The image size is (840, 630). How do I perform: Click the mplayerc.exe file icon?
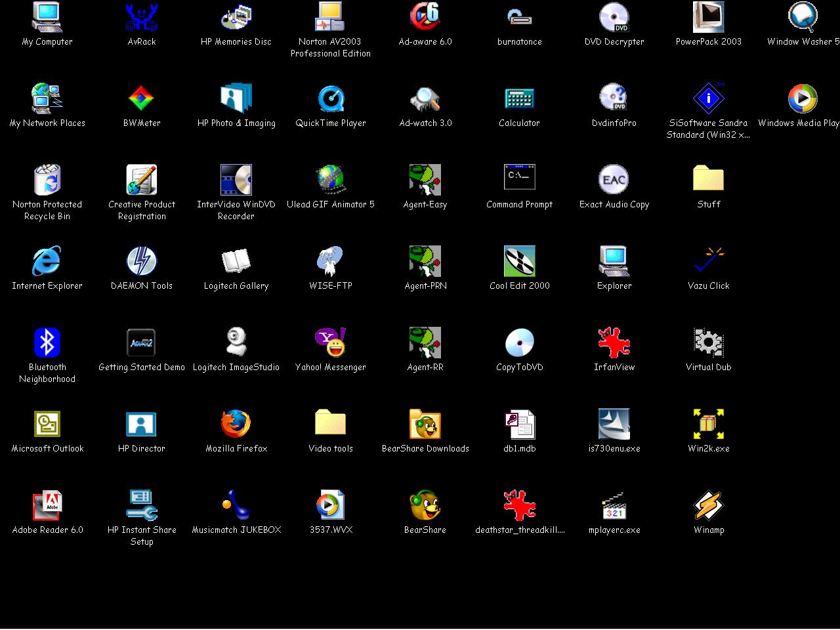coord(614,505)
